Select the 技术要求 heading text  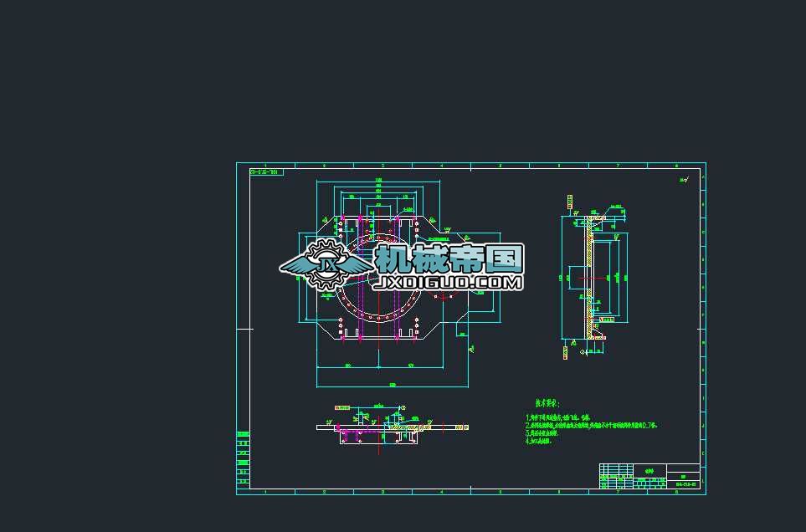(547, 404)
